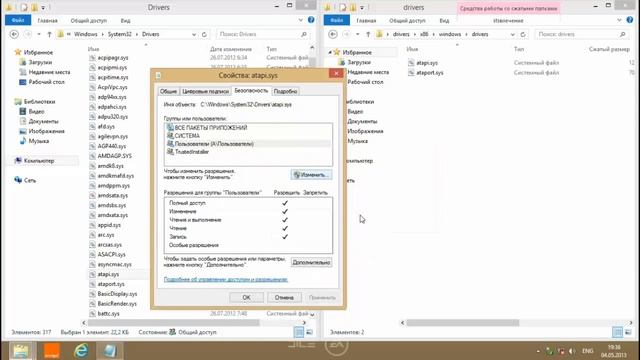Select atapi.sys in right drivers window
This screenshot has width=640, height=360.
(427, 63)
